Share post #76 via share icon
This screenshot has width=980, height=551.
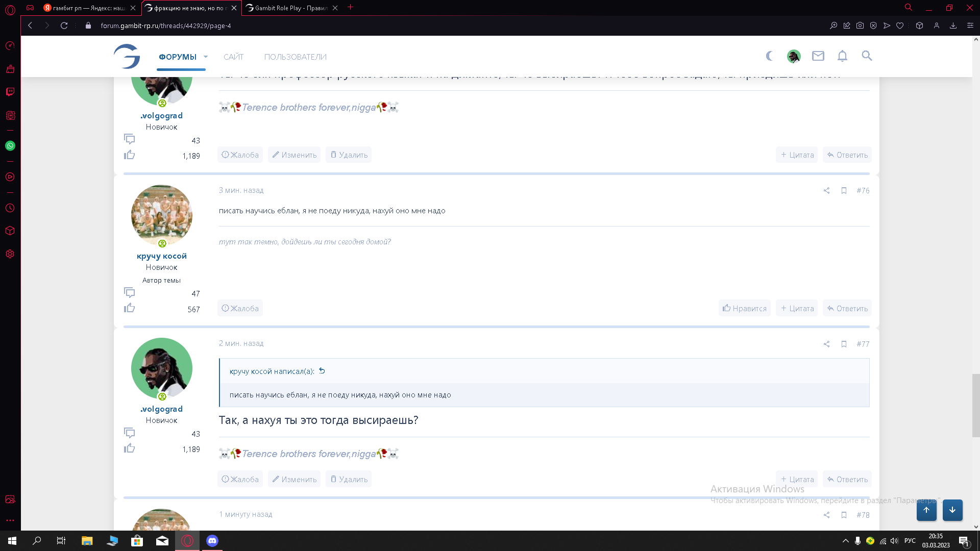(x=826, y=191)
